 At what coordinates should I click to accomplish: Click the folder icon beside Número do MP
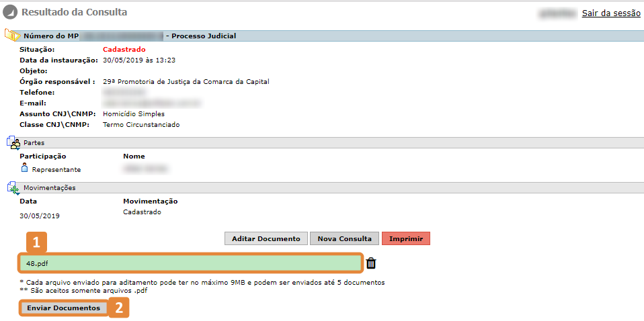pos(12,35)
